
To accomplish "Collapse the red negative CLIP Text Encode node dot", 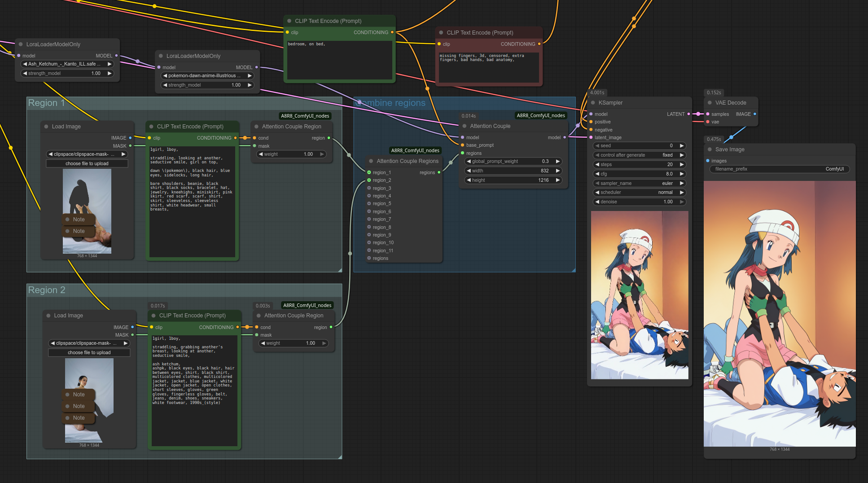I will coord(441,33).
